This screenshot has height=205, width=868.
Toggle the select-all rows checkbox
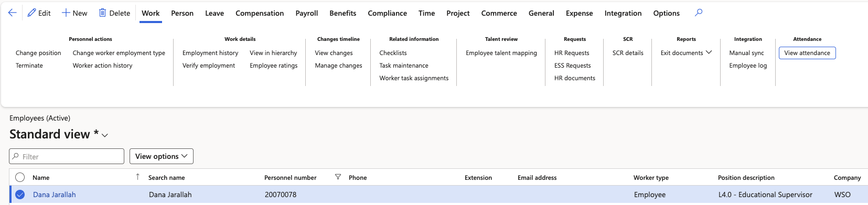(20, 177)
